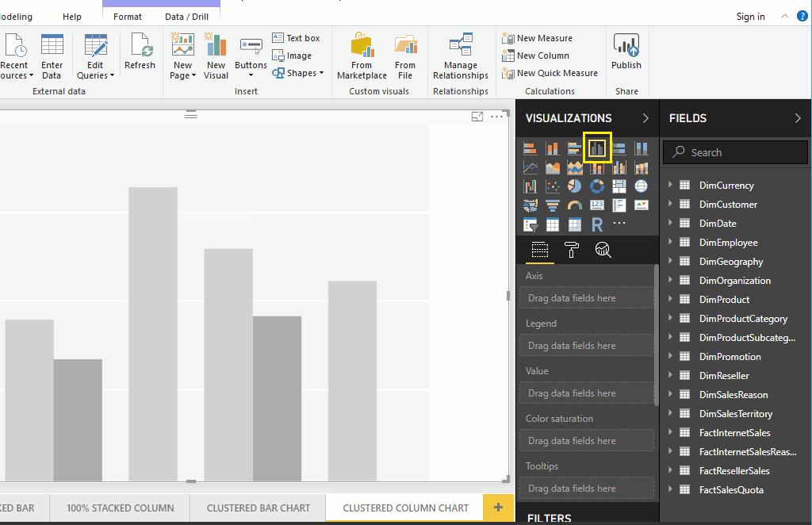Open the Analytics magnifier pane
The image size is (812, 525).
point(603,251)
